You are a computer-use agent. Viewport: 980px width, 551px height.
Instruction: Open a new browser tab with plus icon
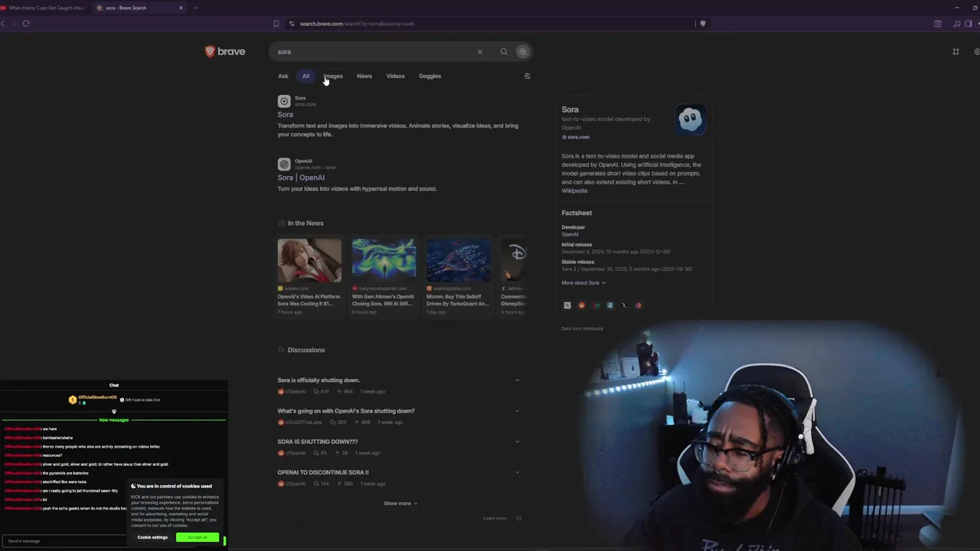point(195,8)
